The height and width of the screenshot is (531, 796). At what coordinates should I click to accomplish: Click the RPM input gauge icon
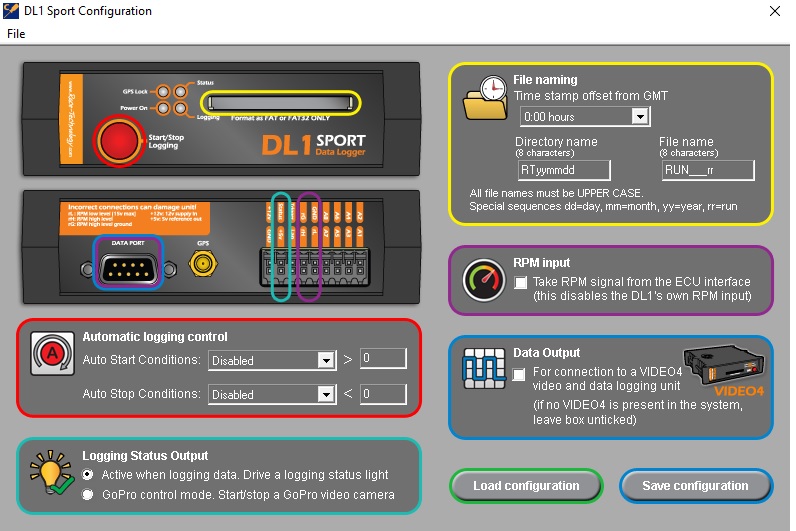484,280
